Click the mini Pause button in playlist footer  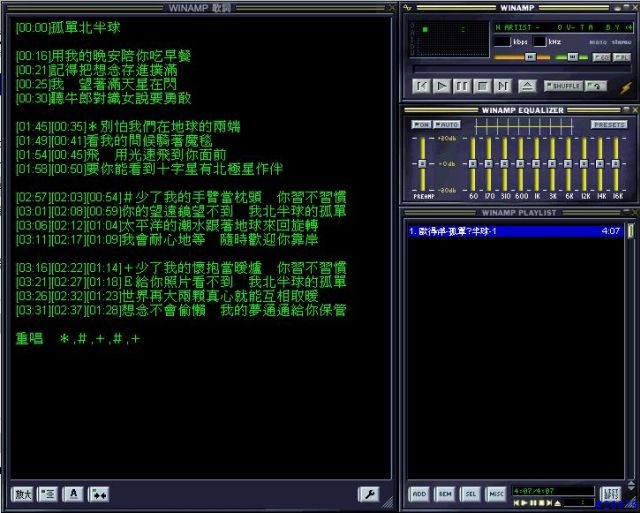(x=533, y=503)
